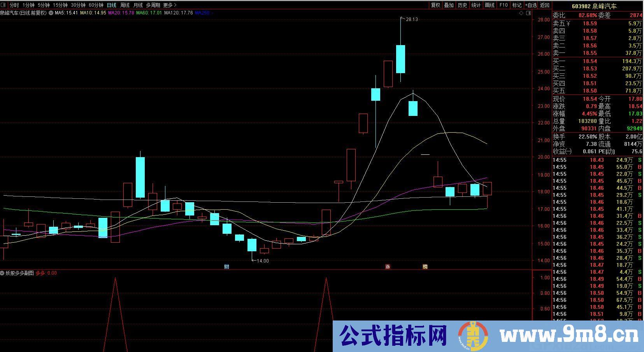Viewport: 644px width, 352px height.
Task: Select the 60分钟 timeframe
Action: [x=96, y=5]
